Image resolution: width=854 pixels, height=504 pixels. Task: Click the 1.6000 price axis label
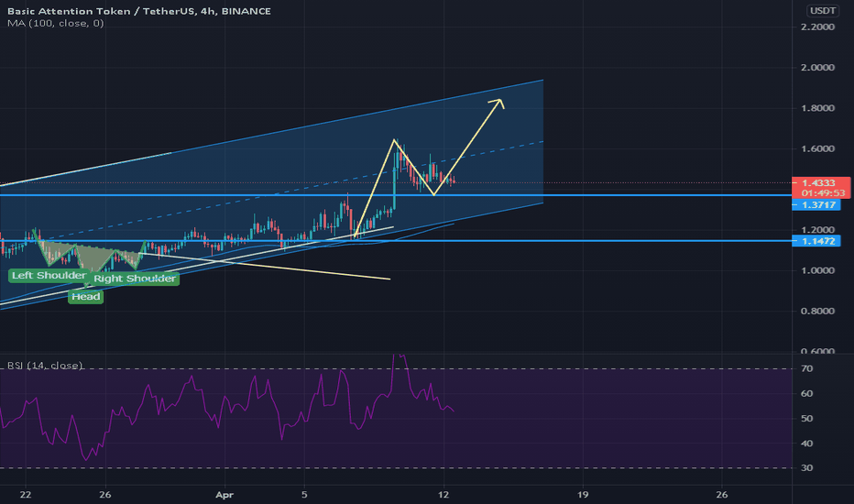(817, 148)
